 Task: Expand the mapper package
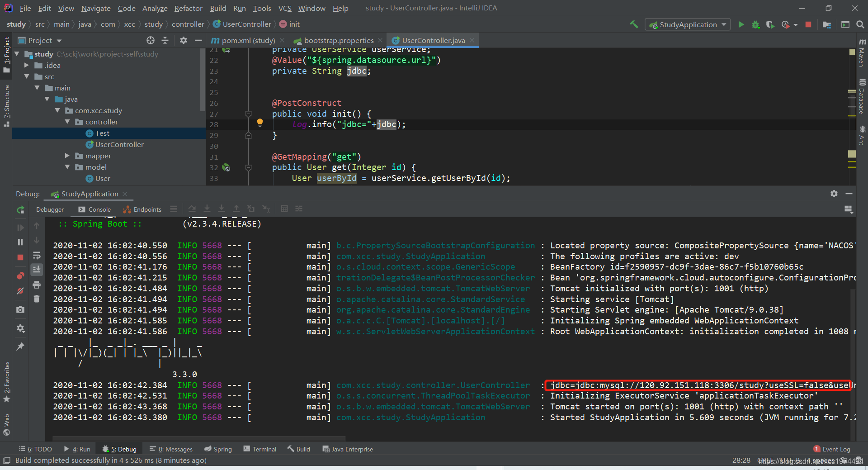(67, 156)
